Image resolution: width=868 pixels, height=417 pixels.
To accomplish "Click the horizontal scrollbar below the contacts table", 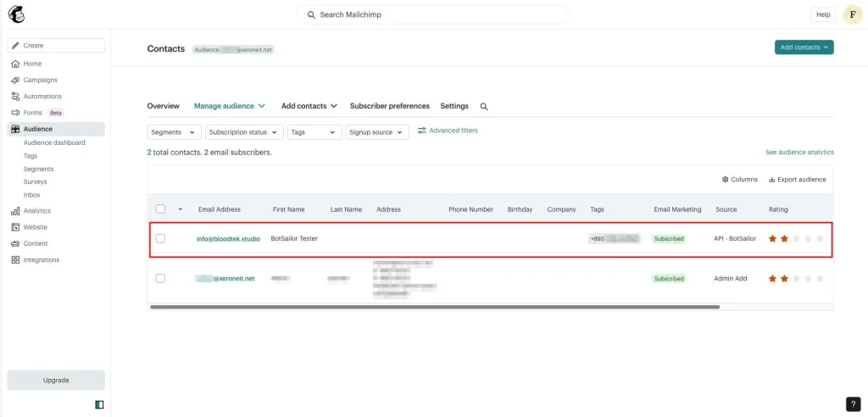I will point(435,307).
